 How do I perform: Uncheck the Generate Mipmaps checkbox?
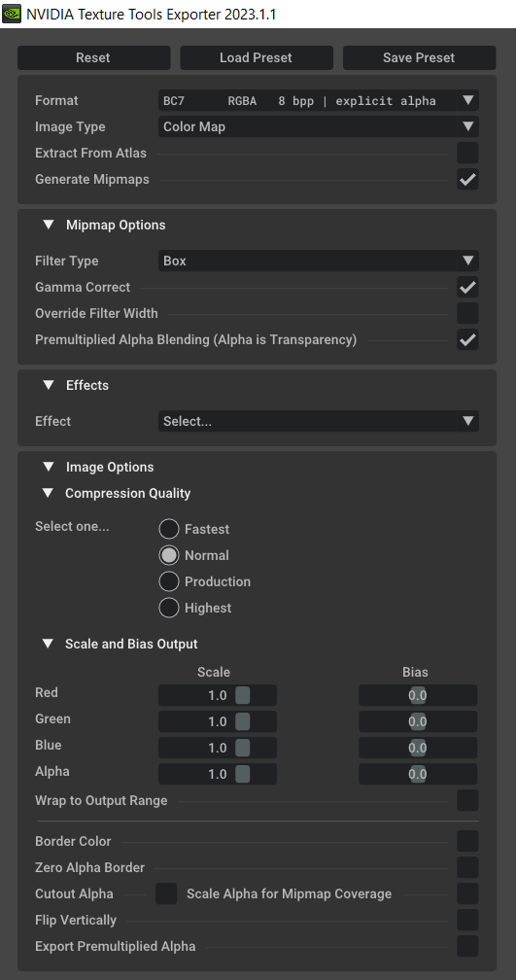click(467, 179)
